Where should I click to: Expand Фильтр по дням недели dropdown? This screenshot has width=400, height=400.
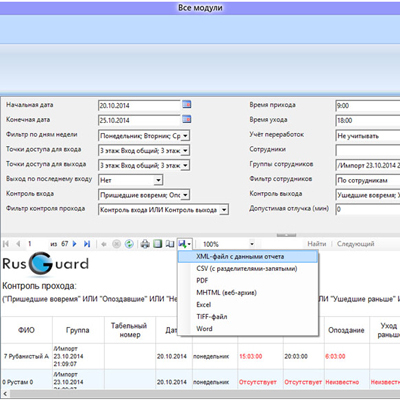(x=186, y=136)
